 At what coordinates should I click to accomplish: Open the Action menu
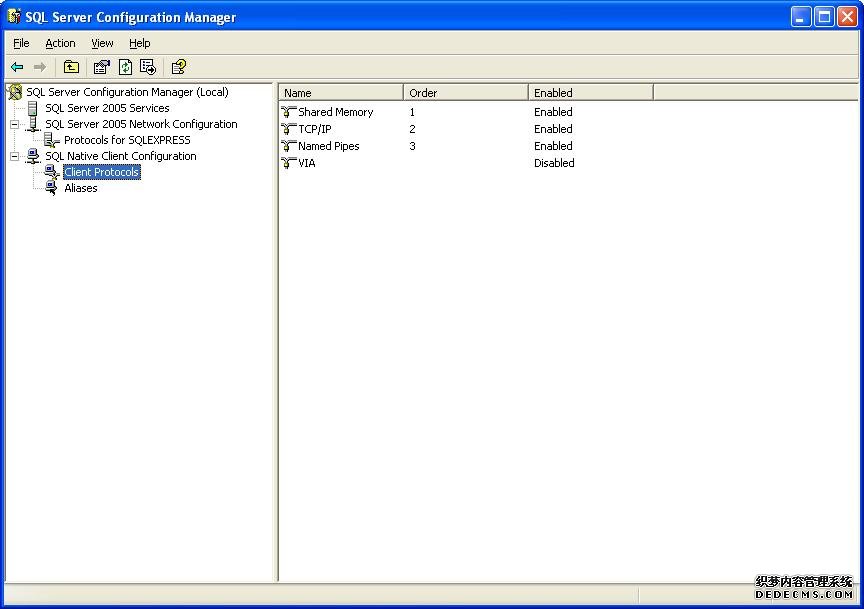[60, 43]
